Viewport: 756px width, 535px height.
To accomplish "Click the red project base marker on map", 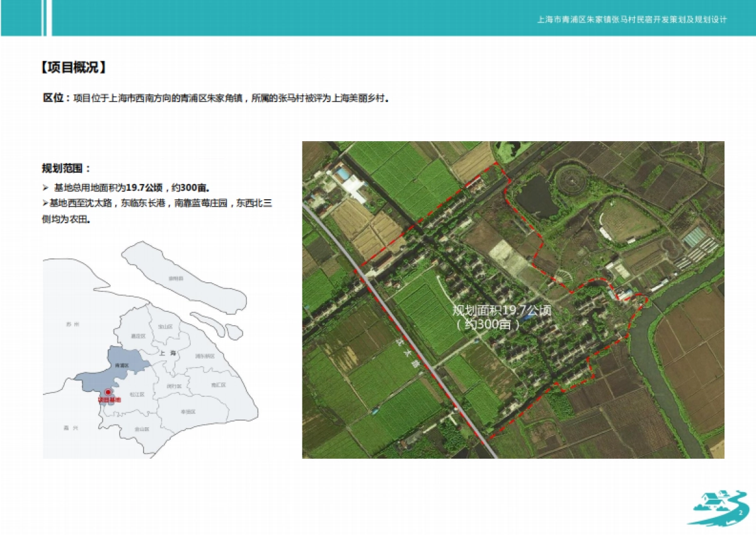I will tap(108, 393).
